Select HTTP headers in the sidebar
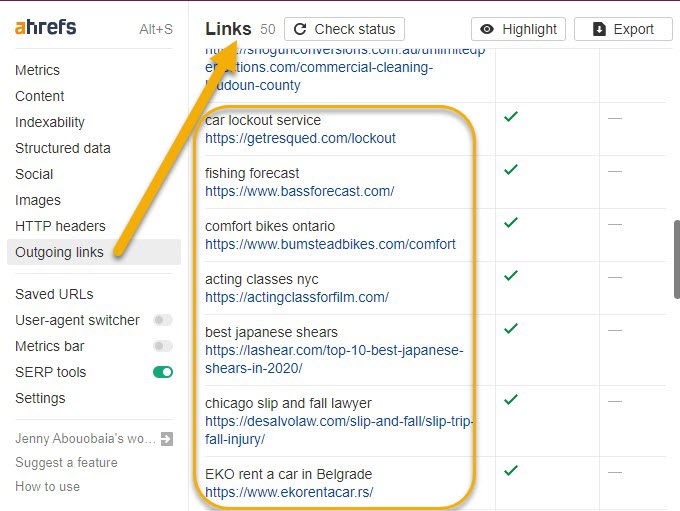This screenshot has height=511, width=680. tap(60, 226)
